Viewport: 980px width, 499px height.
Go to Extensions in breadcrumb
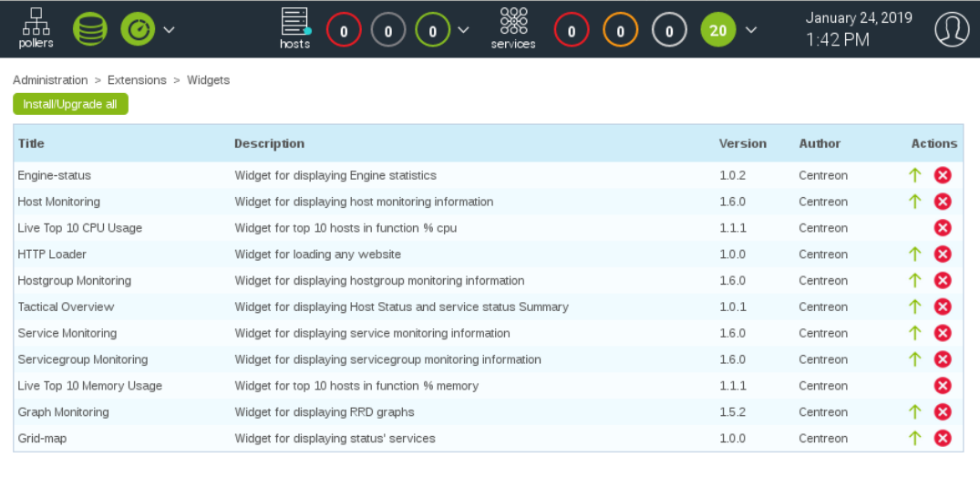(x=137, y=80)
